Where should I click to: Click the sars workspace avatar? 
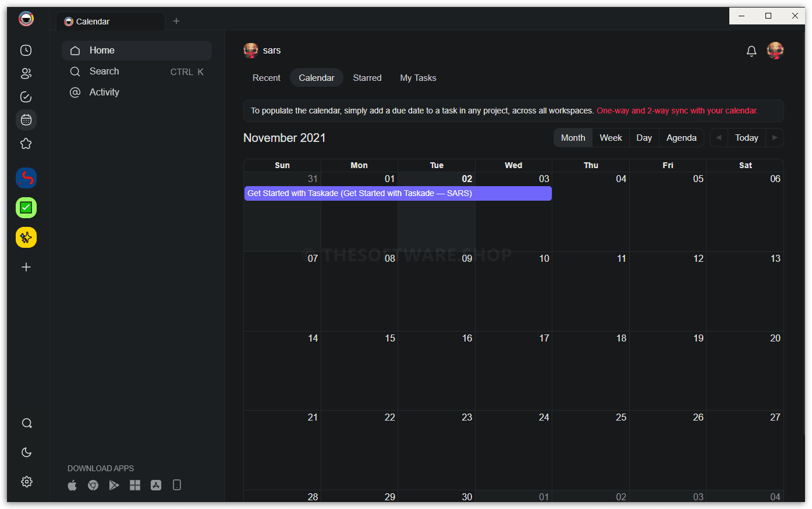click(x=251, y=51)
